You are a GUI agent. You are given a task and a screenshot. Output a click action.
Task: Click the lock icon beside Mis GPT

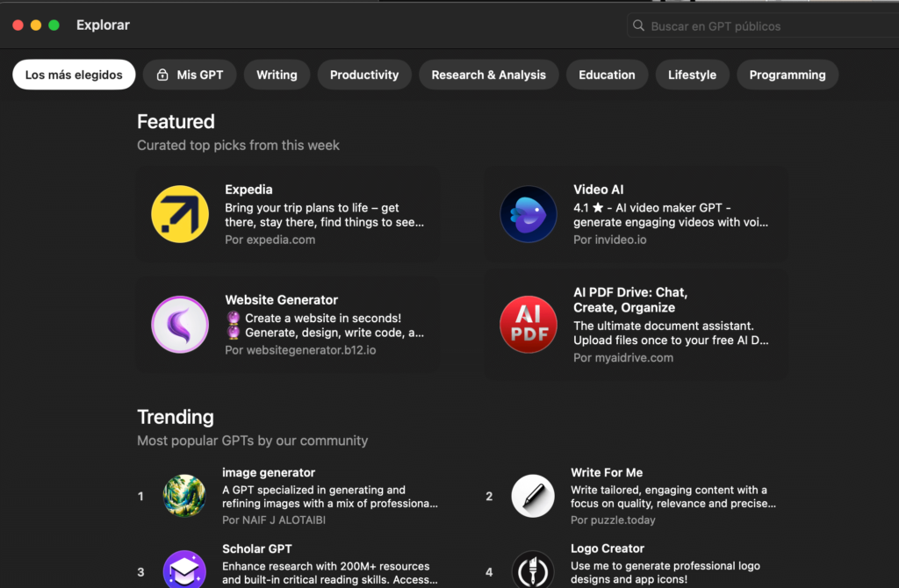[x=162, y=75]
